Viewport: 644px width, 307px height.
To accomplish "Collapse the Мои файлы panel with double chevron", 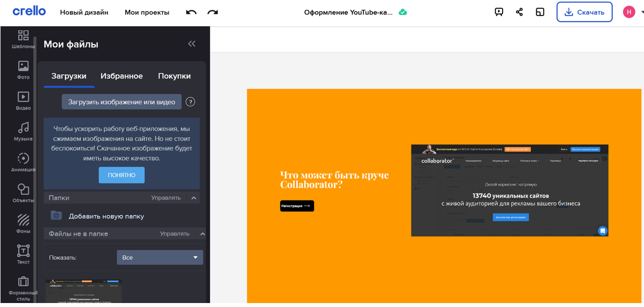I will 192,44.
